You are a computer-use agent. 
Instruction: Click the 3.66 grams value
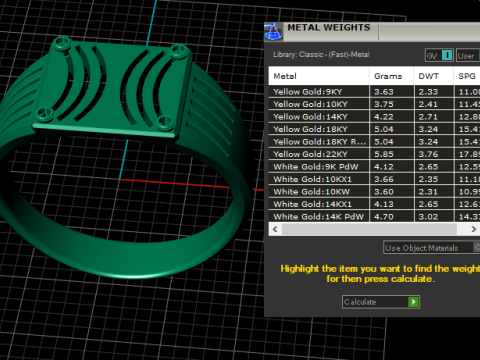pyautogui.click(x=384, y=179)
